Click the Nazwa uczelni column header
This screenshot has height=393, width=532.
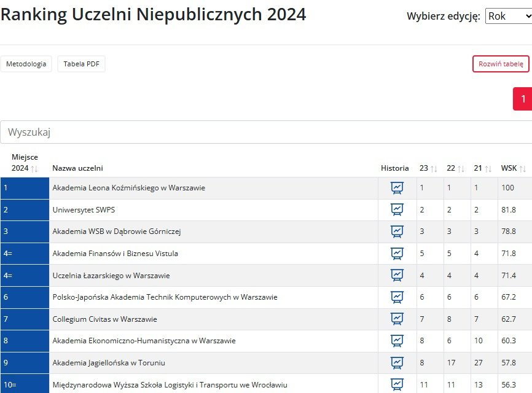(77, 168)
